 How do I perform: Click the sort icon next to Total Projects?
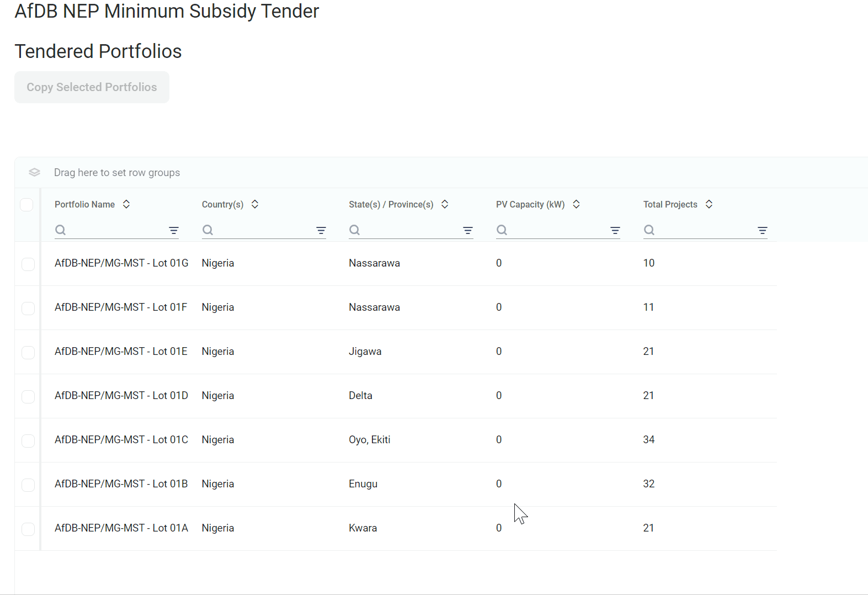coord(709,204)
